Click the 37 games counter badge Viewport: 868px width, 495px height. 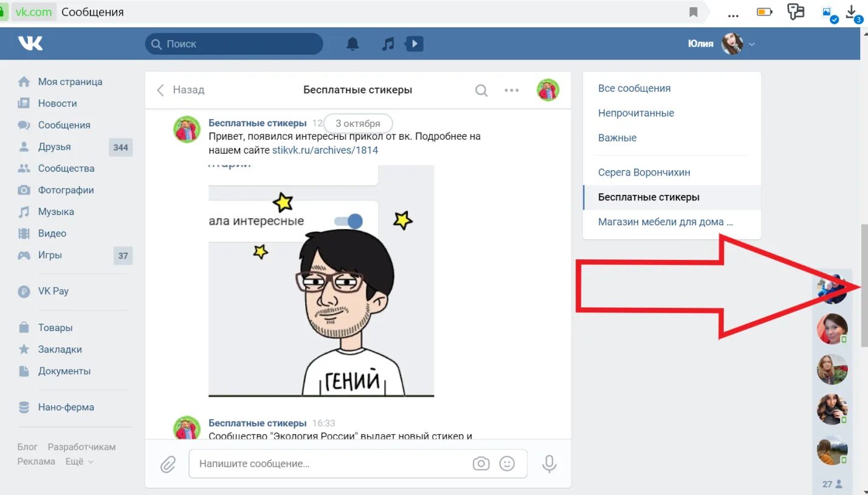[123, 256]
